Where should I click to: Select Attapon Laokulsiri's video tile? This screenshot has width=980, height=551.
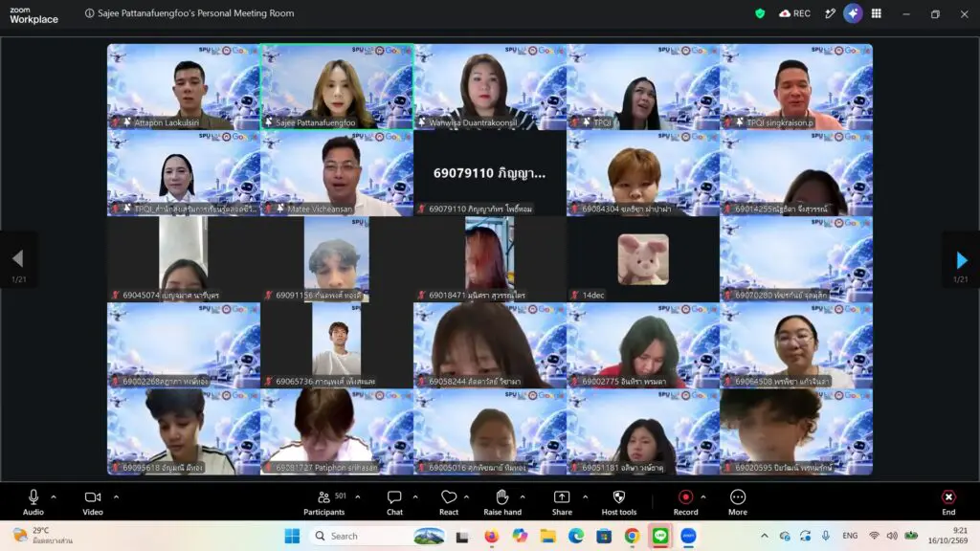[184, 87]
